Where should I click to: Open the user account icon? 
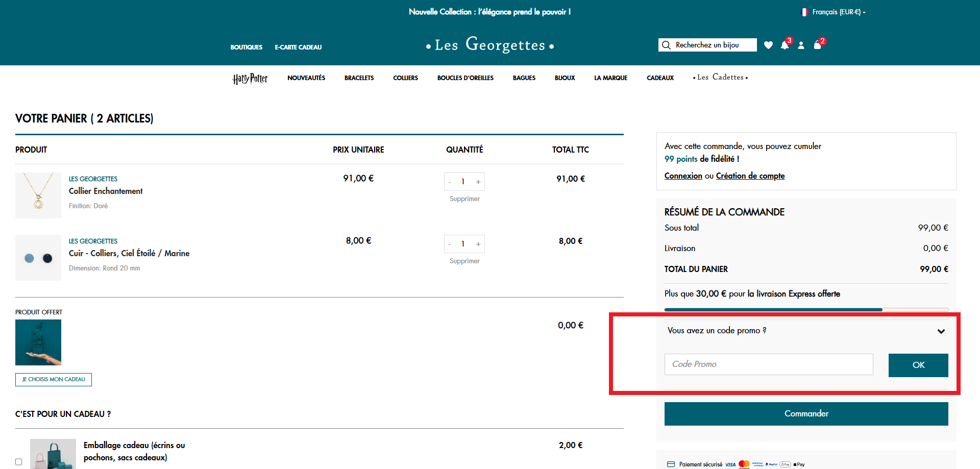[x=801, y=45]
